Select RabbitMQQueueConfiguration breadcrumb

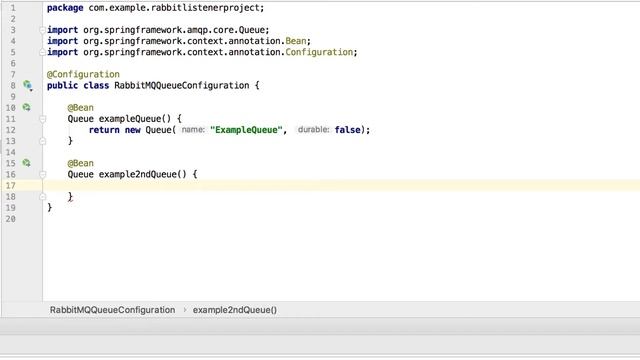(x=112, y=310)
